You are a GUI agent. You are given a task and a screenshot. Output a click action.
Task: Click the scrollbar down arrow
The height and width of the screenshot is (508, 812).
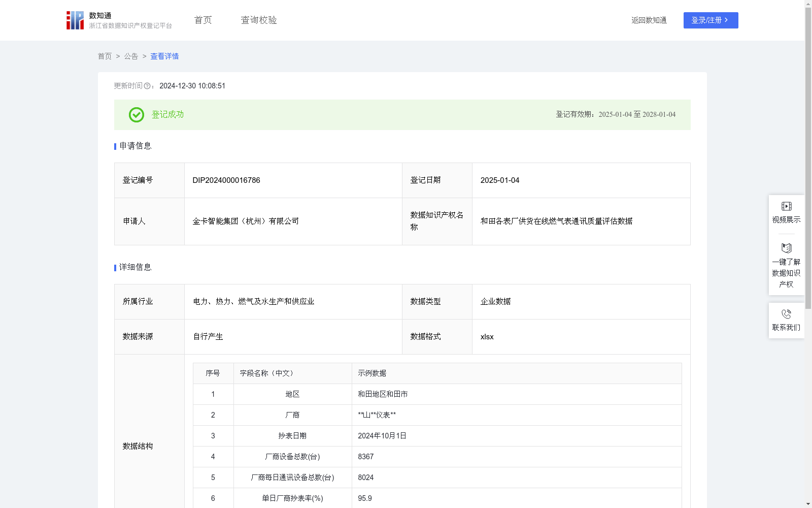(x=808, y=504)
